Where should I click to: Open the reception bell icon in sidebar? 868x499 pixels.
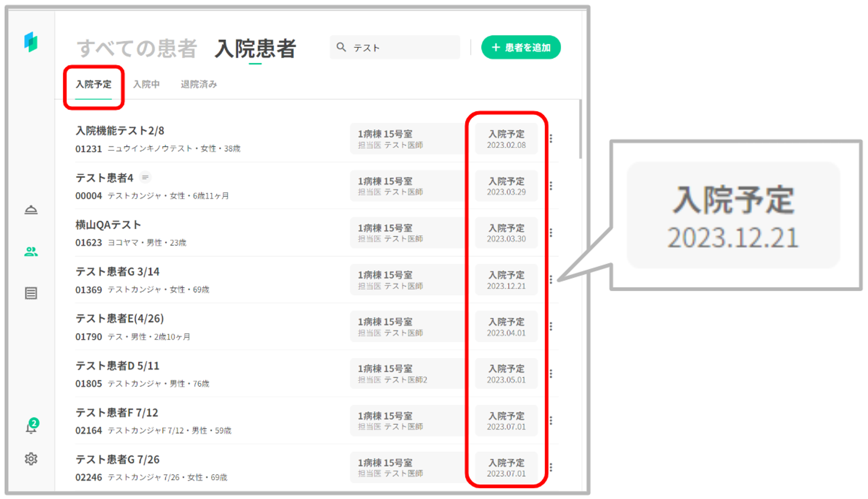click(x=31, y=210)
